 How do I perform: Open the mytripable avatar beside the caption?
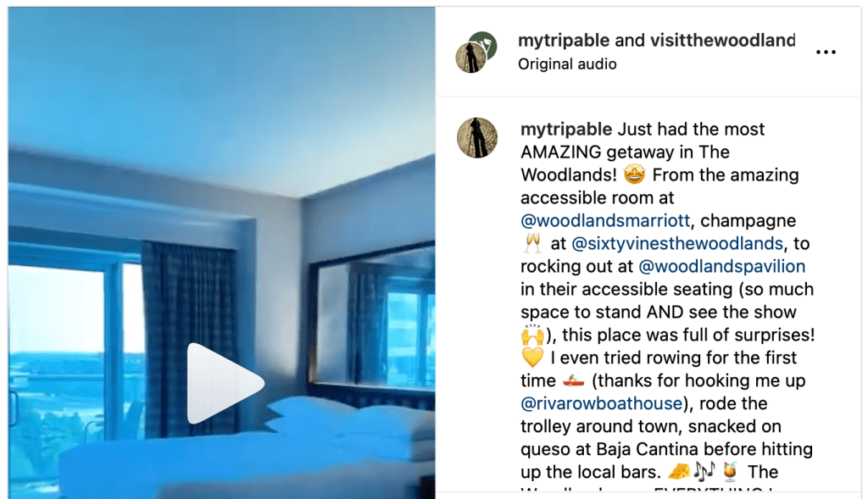pos(476,138)
